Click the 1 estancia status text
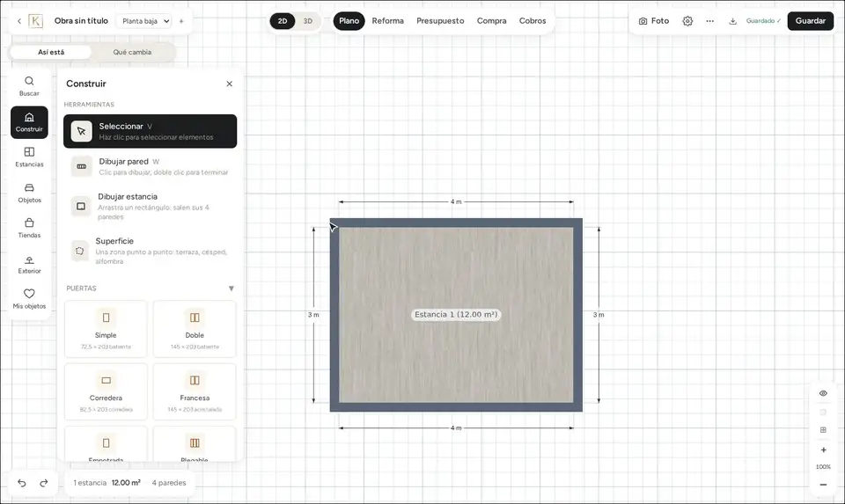 pyautogui.click(x=90, y=483)
